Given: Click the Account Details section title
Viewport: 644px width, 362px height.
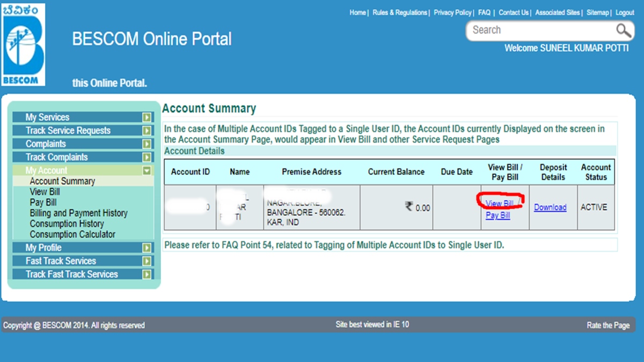Looking at the screenshot, I should (194, 151).
